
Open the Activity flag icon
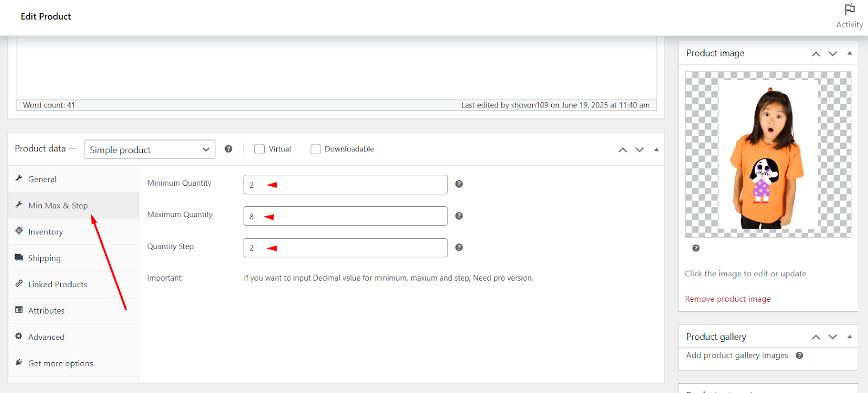850,9
